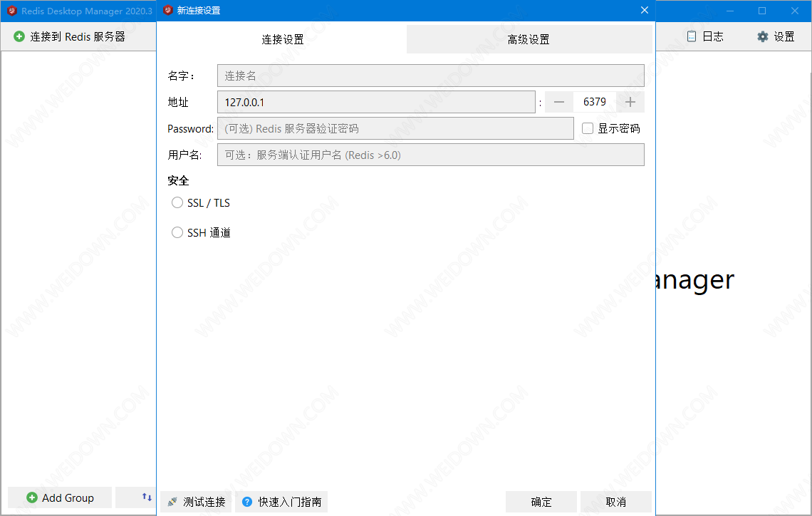Increase port with plus button

pyautogui.click(x=630, y=102)
